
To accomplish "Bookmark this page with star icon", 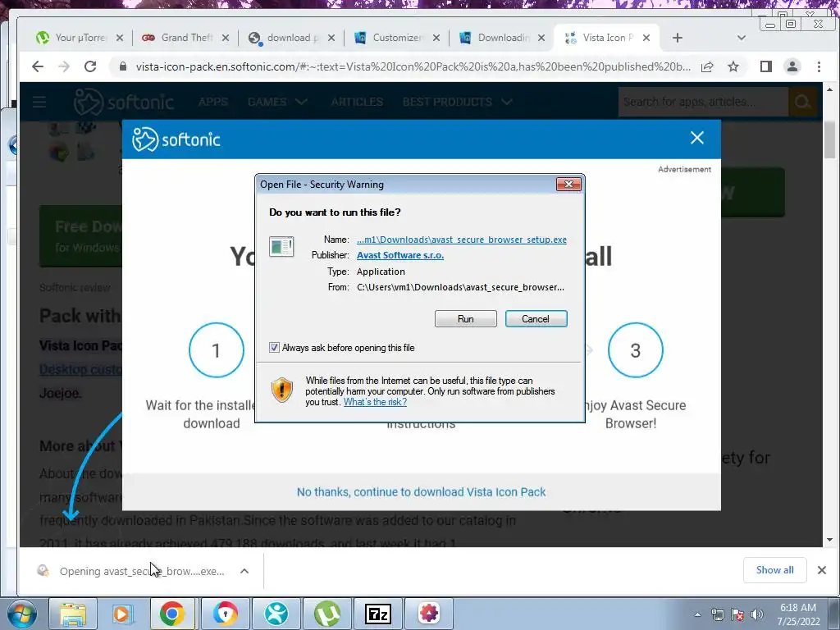I will tap(733, 67).
